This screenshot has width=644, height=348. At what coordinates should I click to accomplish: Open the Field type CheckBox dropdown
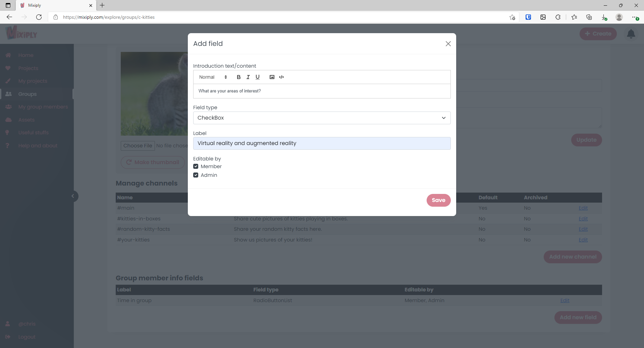[322, 118]
